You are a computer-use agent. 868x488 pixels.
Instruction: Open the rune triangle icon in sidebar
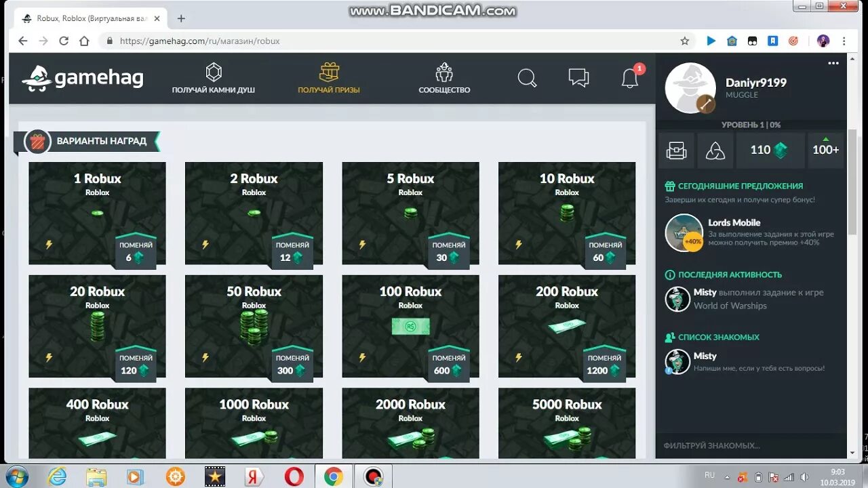[715, 150]
